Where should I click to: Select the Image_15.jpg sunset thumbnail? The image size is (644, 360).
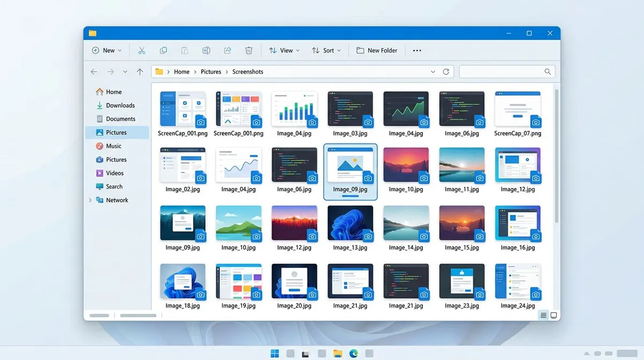pos(462,223)
